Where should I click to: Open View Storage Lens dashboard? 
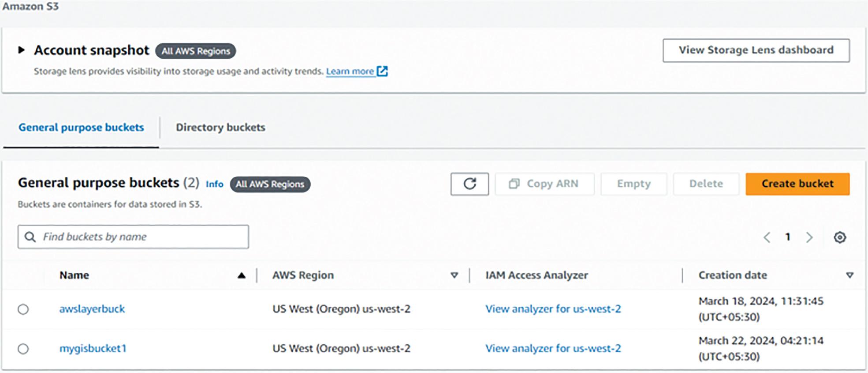[756, 50]
